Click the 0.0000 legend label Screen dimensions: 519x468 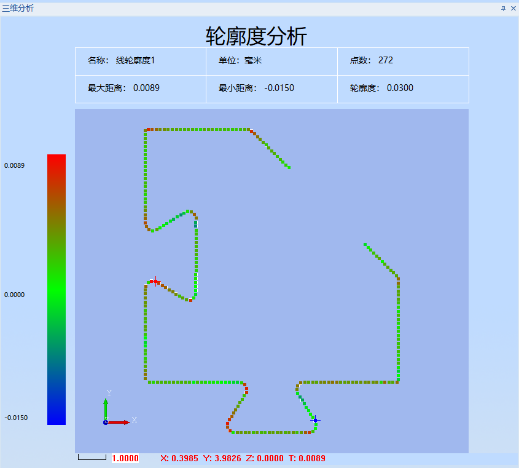click(x=14, y=295)
